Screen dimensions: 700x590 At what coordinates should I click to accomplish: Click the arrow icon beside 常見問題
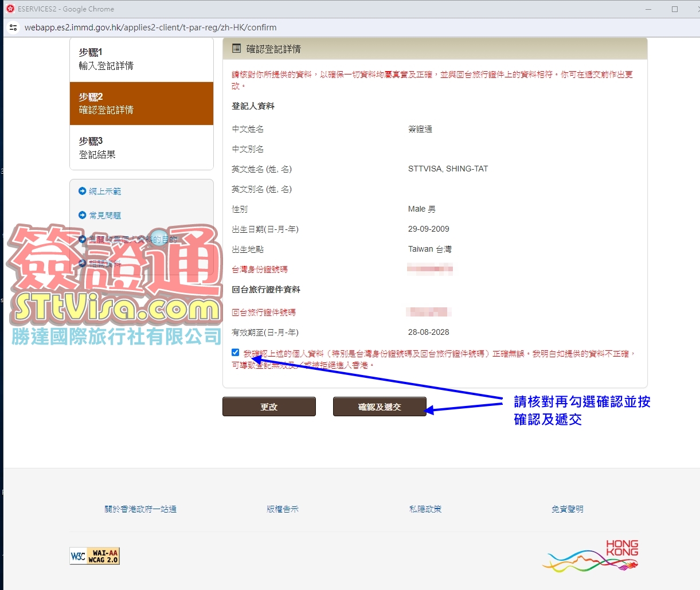point(82,215)
